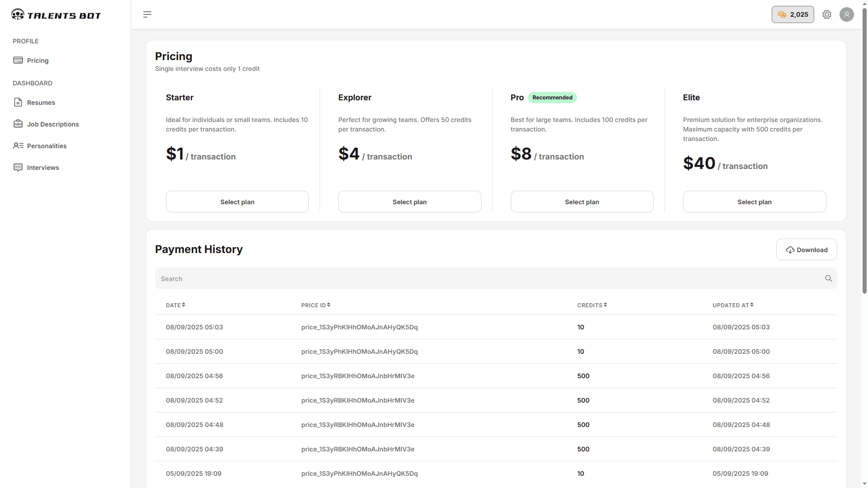
Task: Sort by Updated At column
Action: pyautogui.click(x=733, y=305)
